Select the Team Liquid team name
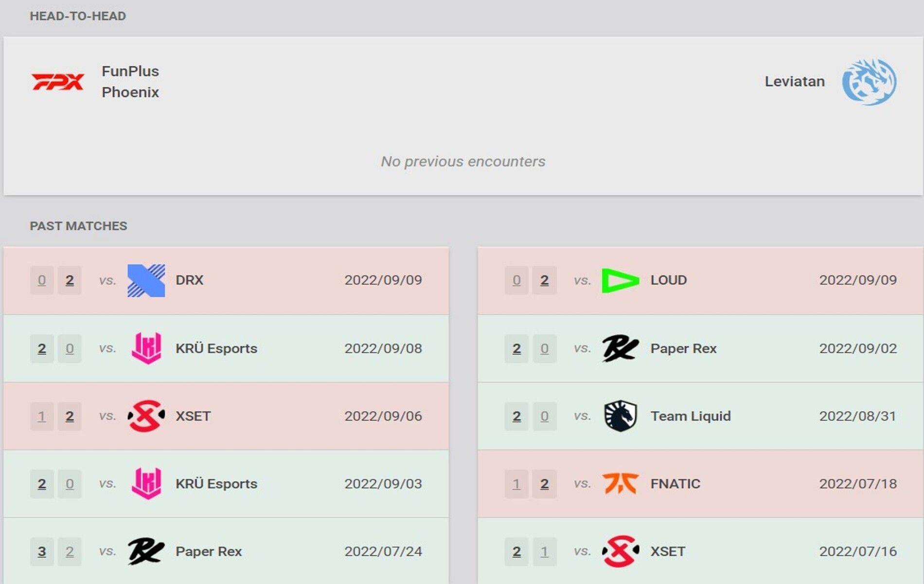924x584 pixels. (691, 416)
